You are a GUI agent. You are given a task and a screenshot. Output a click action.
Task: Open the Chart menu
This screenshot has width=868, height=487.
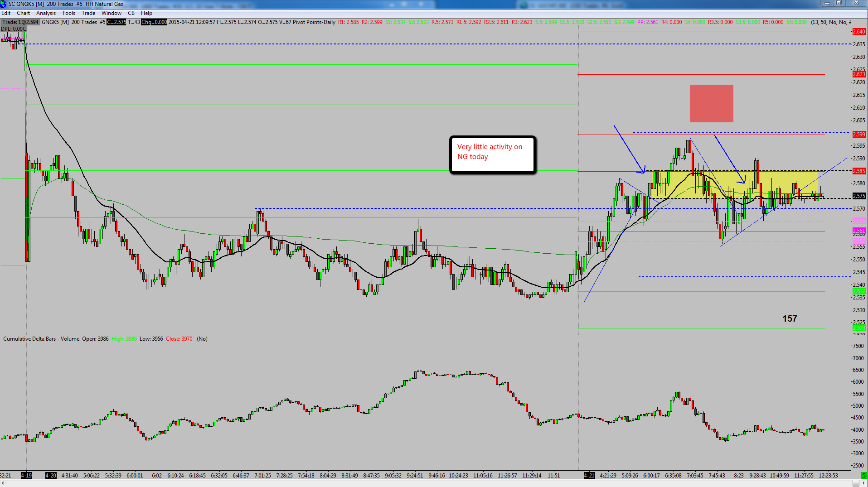tap(24, 13)
